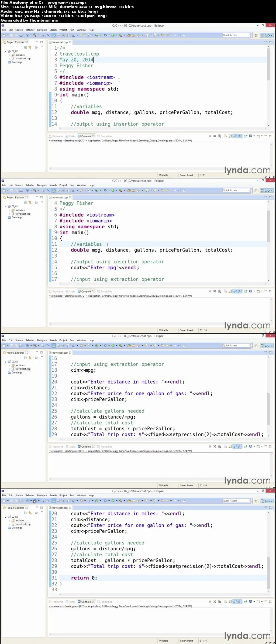The image size is (276, 644).
Task: Switch to Properties tab in return 0 frame
Action: (105, 602)
